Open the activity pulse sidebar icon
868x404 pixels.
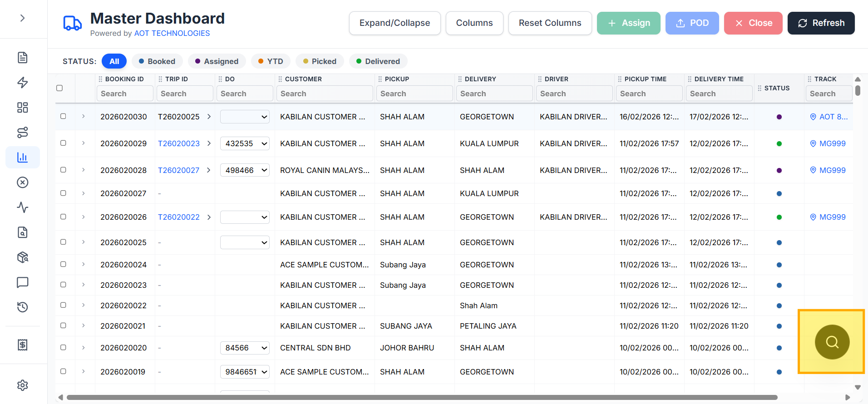[22, 207]
